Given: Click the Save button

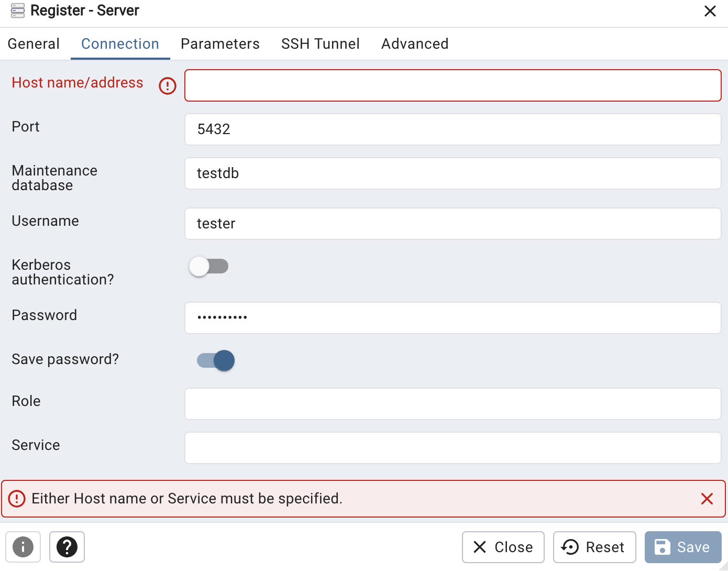Looking at the screenshot, I should [x=682, y=547].
